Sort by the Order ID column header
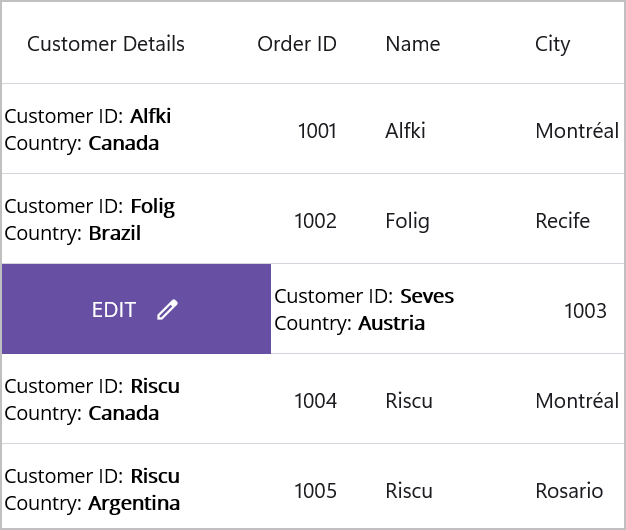The height and width of the screenshot is (530, 626). tap(297, 44)
